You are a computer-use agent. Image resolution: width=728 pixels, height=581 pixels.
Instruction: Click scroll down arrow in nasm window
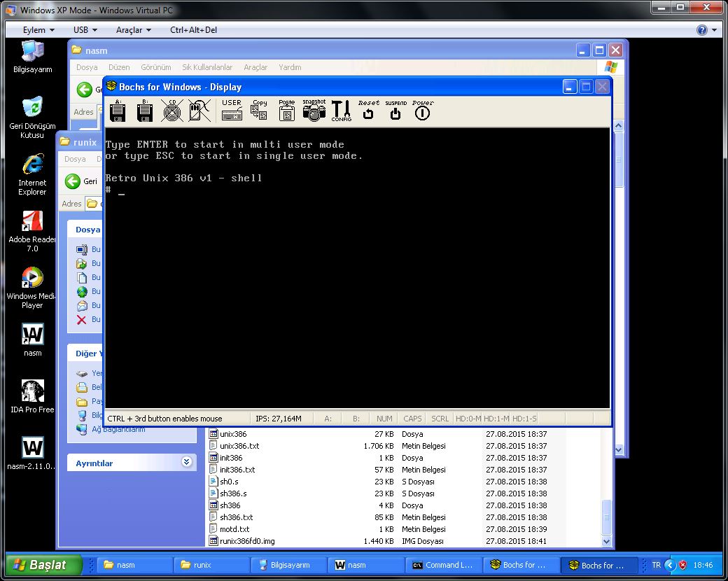point(618,449)
